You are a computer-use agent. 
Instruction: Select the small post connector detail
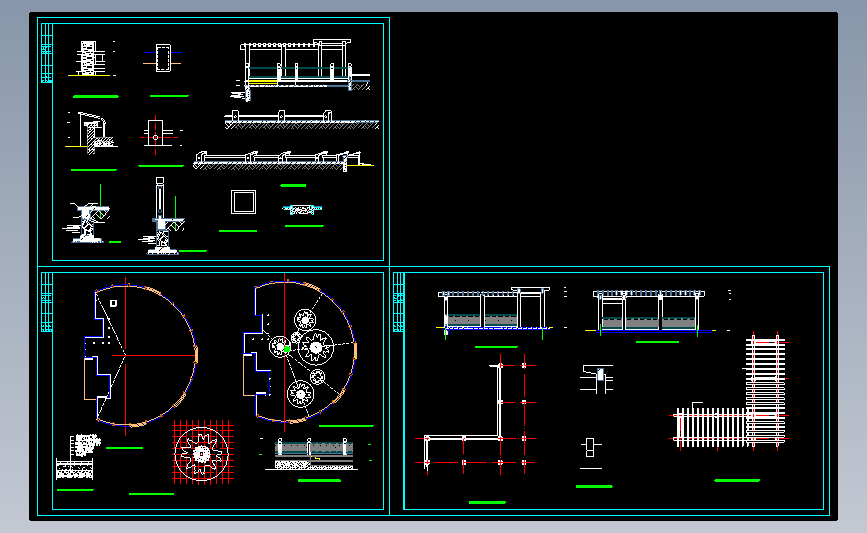591,448
